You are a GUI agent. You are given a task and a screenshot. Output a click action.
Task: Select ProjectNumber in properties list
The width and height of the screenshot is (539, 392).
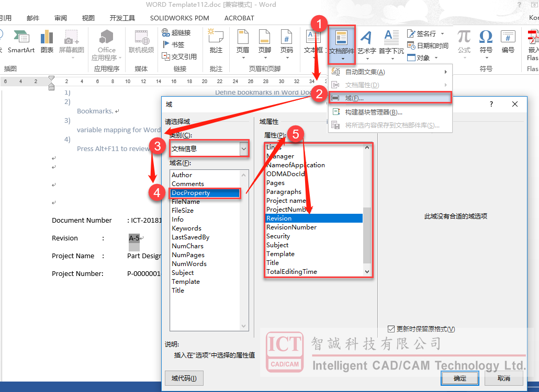[314, 210]
